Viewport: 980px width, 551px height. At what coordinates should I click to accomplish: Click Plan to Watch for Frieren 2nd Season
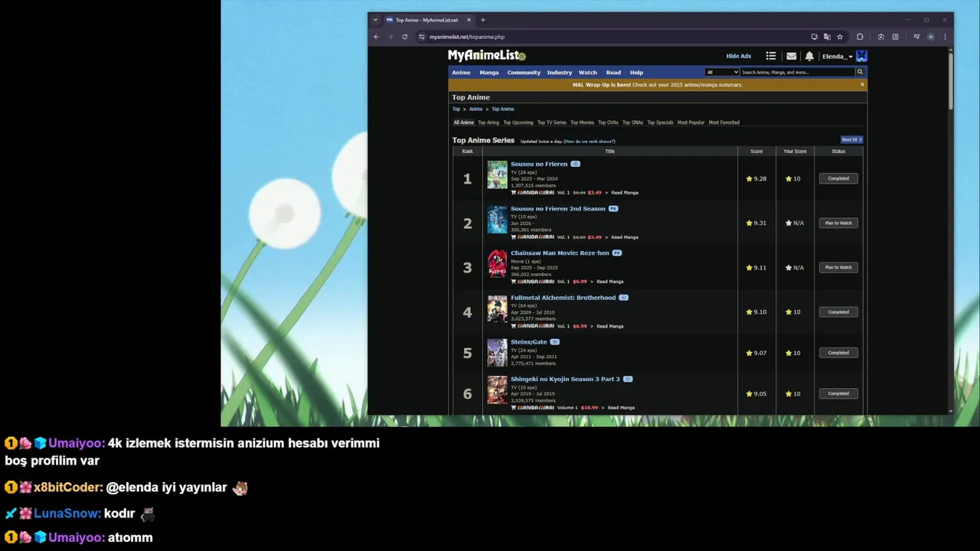838,223
